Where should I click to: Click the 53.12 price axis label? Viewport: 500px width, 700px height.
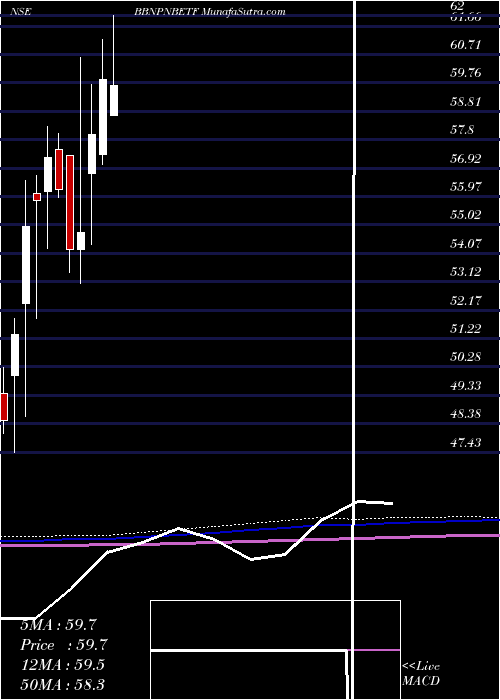point(466,271)
